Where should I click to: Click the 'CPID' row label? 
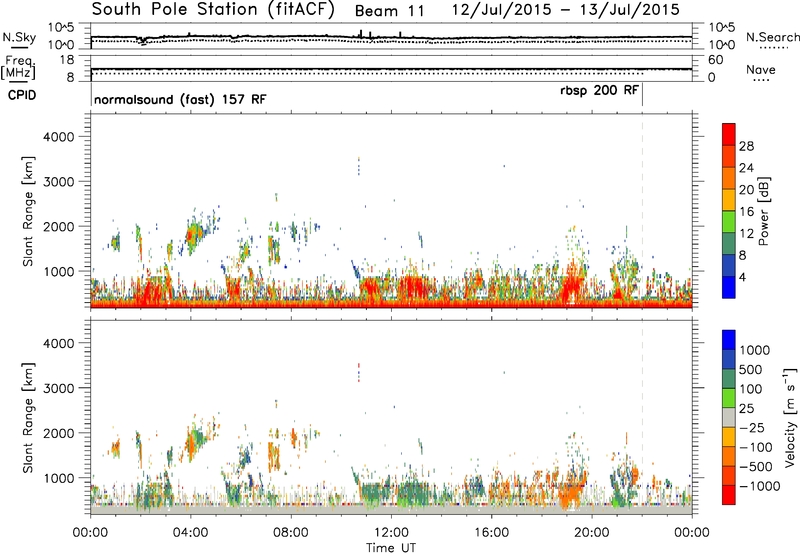[22, 95]
